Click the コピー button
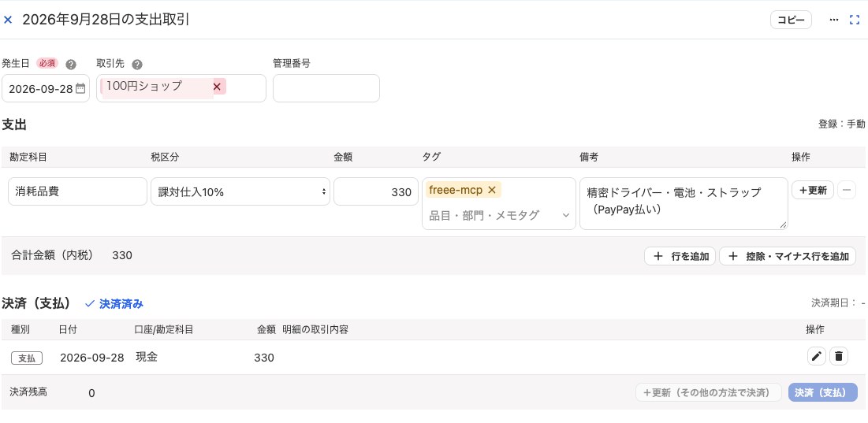The width and height of the screenshot is (868, 423). pos(791,20)
